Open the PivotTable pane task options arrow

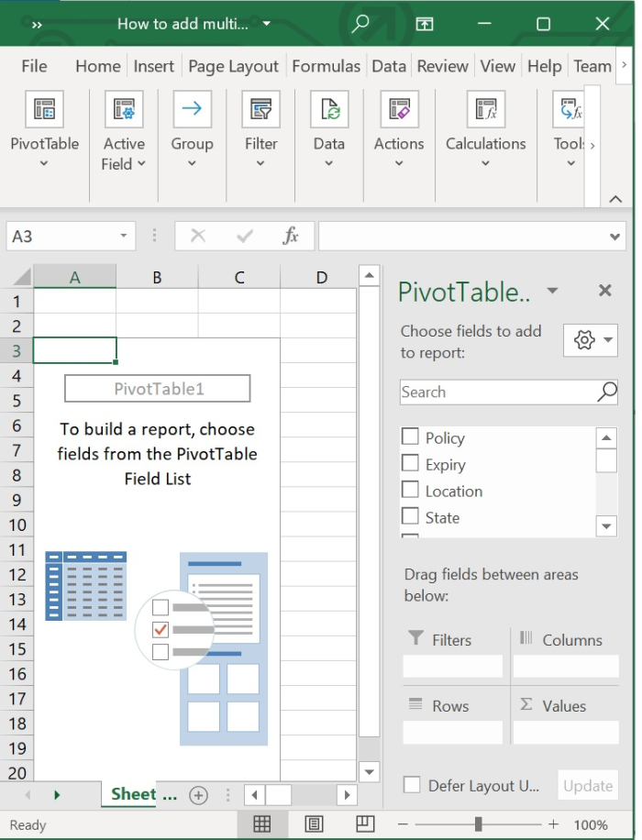pos(552,291)
